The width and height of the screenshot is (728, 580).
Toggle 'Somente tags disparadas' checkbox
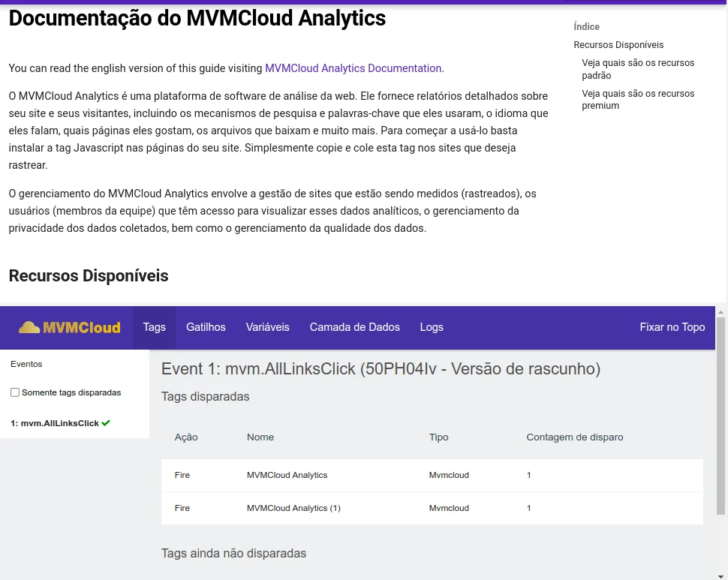(15, 392)
